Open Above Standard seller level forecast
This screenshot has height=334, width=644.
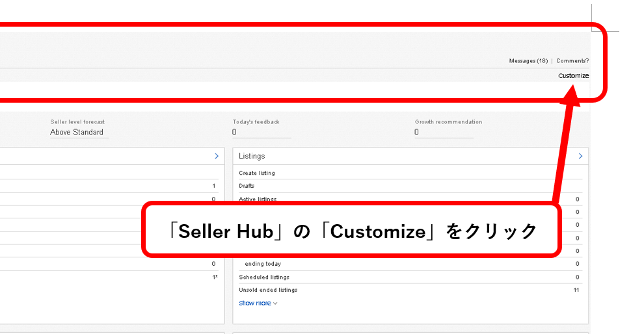click(x=77, y=132)
